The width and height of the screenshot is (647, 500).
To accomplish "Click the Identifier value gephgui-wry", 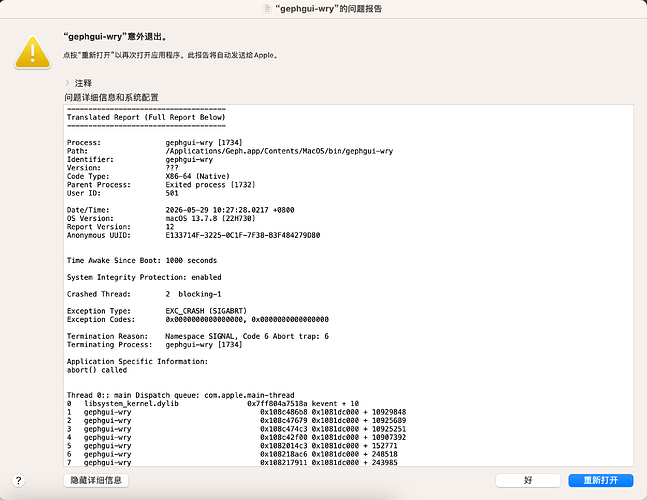I will coord(189,159).
